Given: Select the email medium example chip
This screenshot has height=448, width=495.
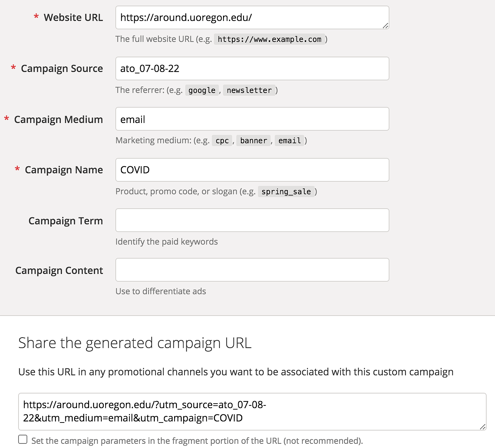Looking at the screenshot, I should click(289, 140).
